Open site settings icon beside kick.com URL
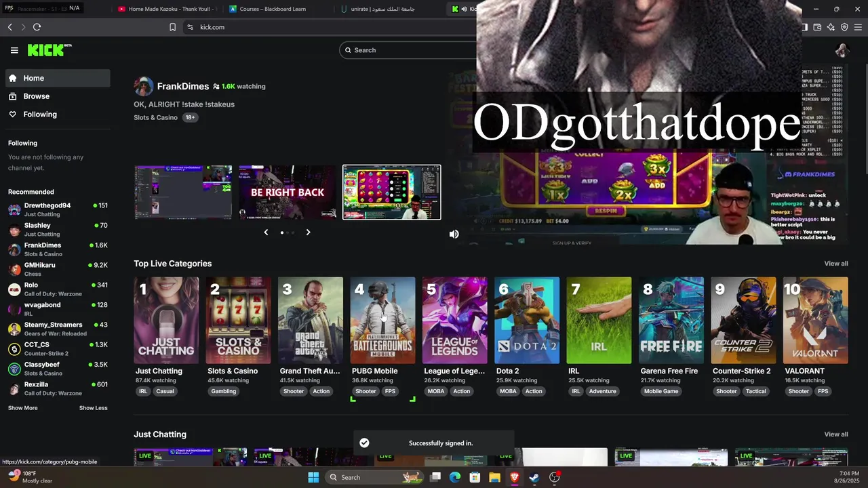 [x=190, y=27]
